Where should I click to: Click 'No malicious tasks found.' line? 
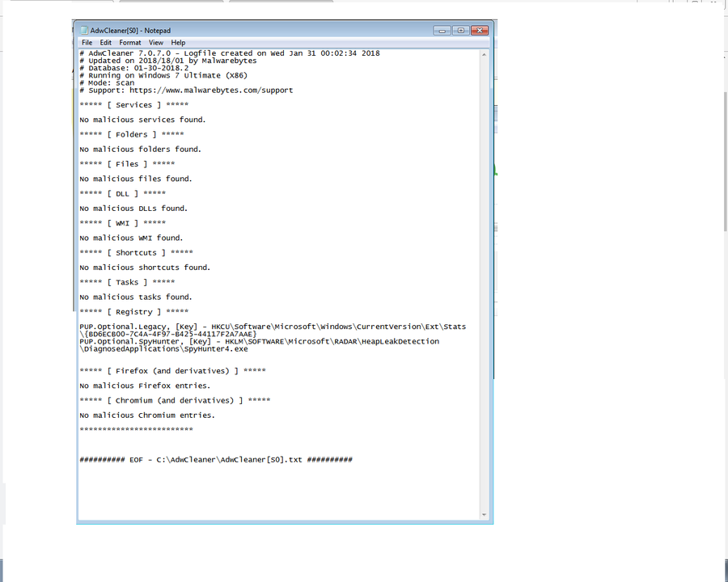[136, 297]
